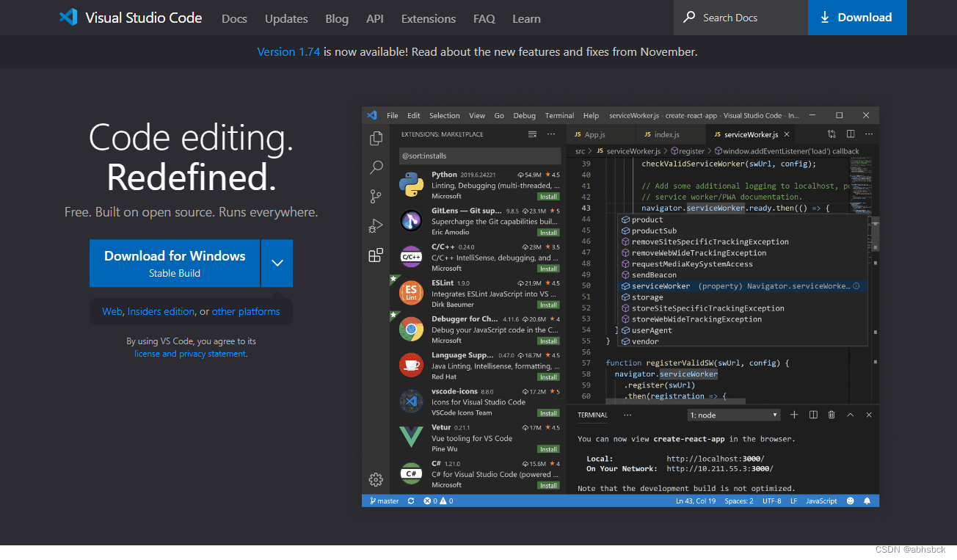Click the sync changes icon in status bar
The image size is (957, 560).
(x=411, y=501)
